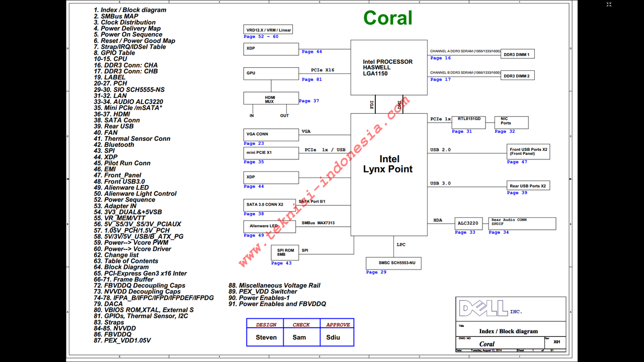Viewport: 644px width, 362px height.
Task: Select index entry '46. EMI'
Action: coord(105,169)
